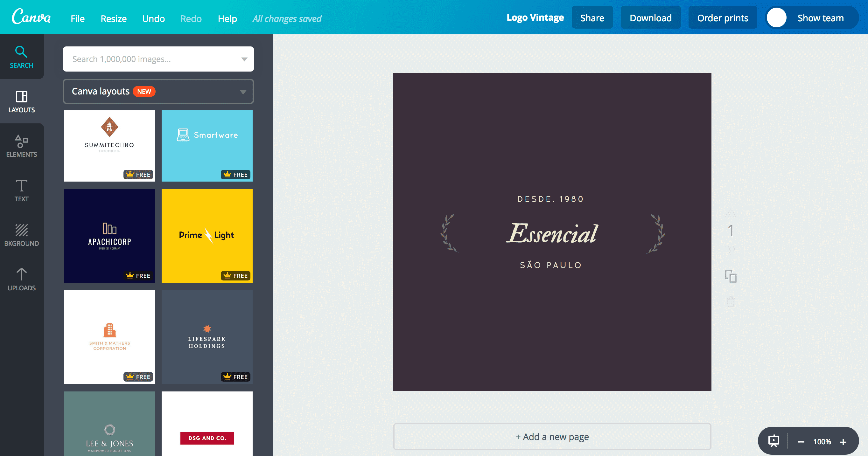
Task: Select the Summitechno layout thumbnail
Action: click(110, 146)
